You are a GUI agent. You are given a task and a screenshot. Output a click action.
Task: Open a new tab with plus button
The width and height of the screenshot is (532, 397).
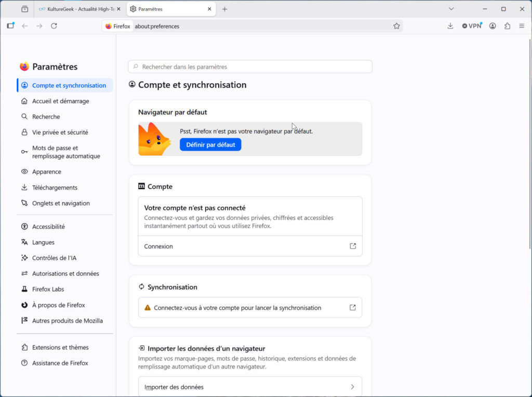224,9
